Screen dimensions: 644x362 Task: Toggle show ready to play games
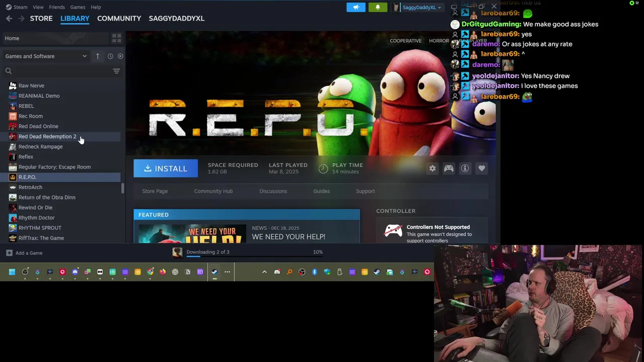tap(120, 56)
